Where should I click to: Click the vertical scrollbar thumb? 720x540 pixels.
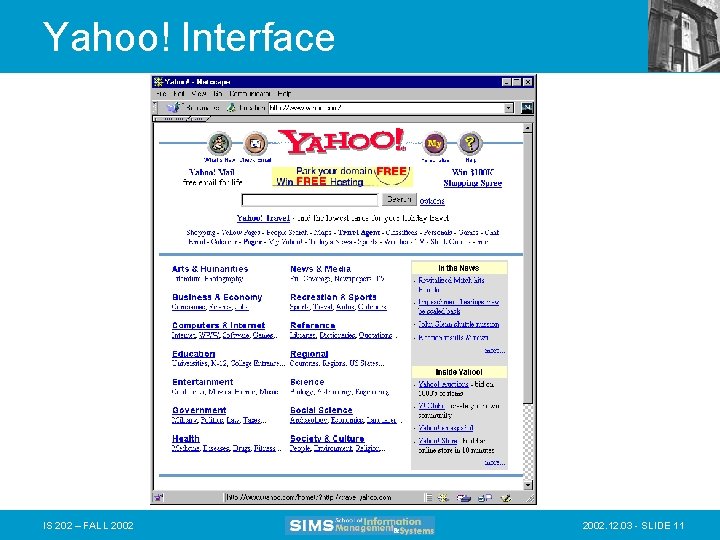[x=528, y=269]
